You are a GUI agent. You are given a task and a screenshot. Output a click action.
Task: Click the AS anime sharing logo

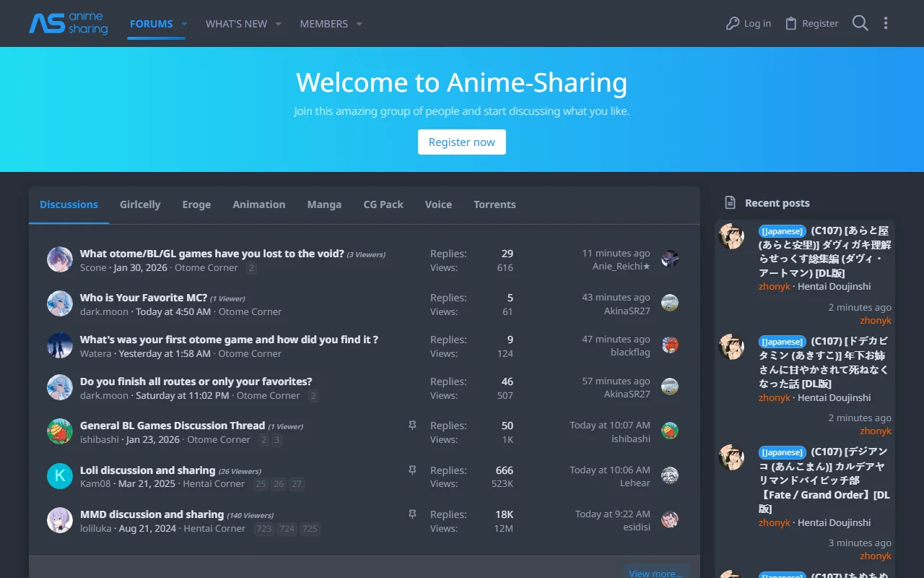click(x=69, y=23)
